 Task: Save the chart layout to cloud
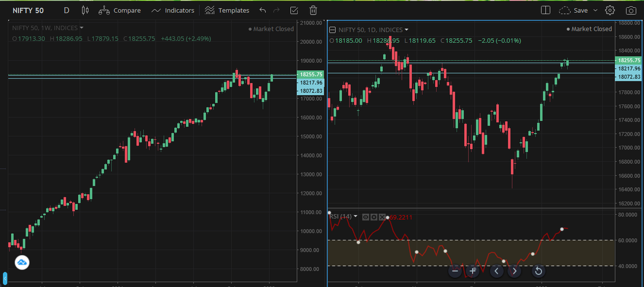(573, 10)
